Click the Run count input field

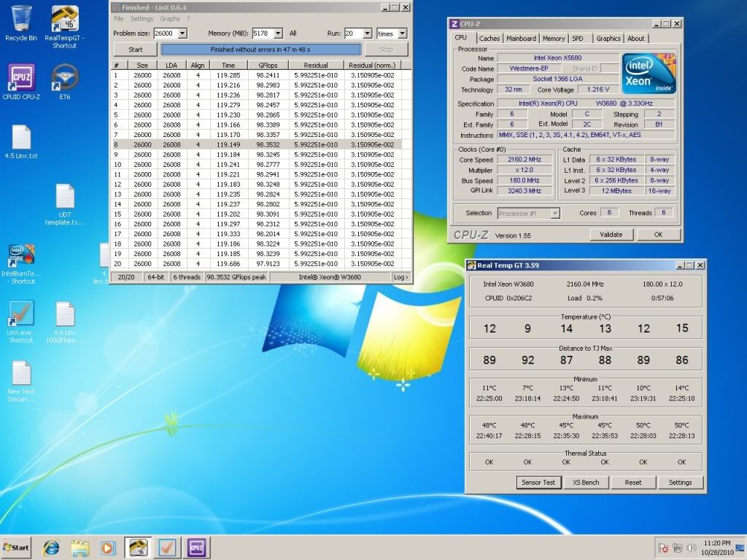(354, 34)
